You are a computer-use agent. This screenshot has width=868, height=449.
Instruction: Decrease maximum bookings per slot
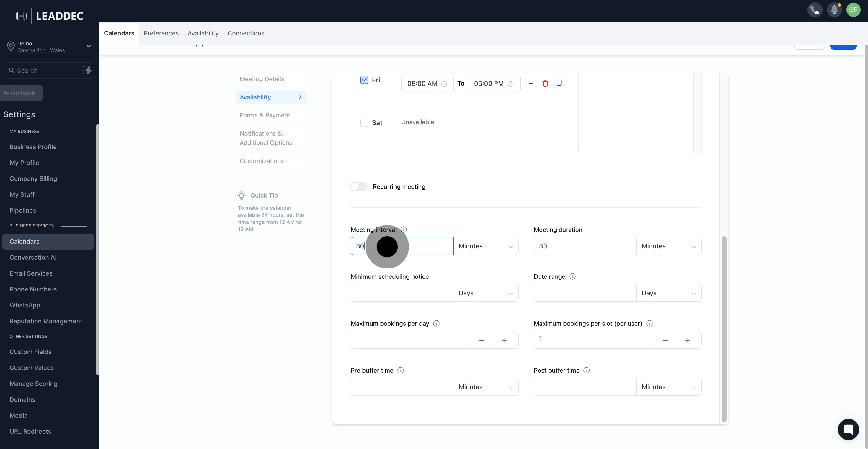tap(665, 340)
